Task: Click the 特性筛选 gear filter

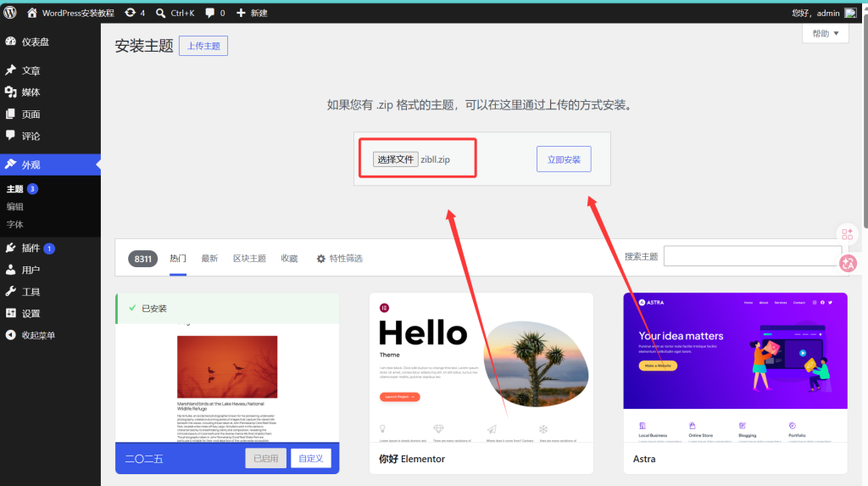Action: pos(339,258)
